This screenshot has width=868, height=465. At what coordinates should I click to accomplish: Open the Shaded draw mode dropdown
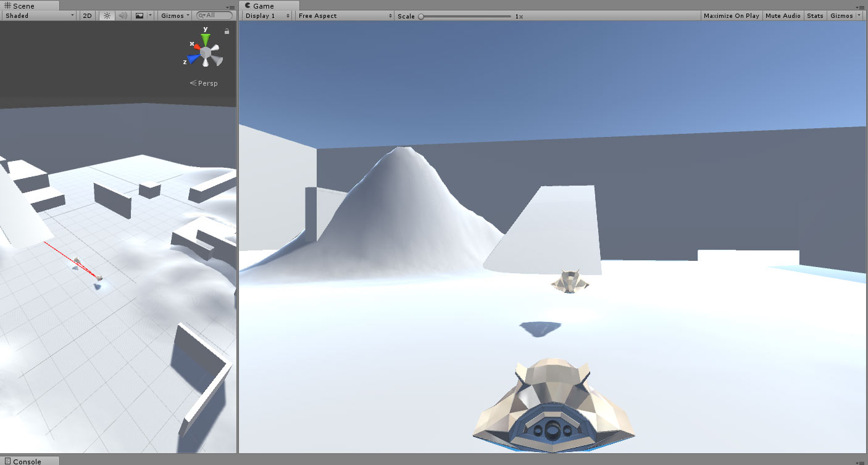tap(38, 15)
